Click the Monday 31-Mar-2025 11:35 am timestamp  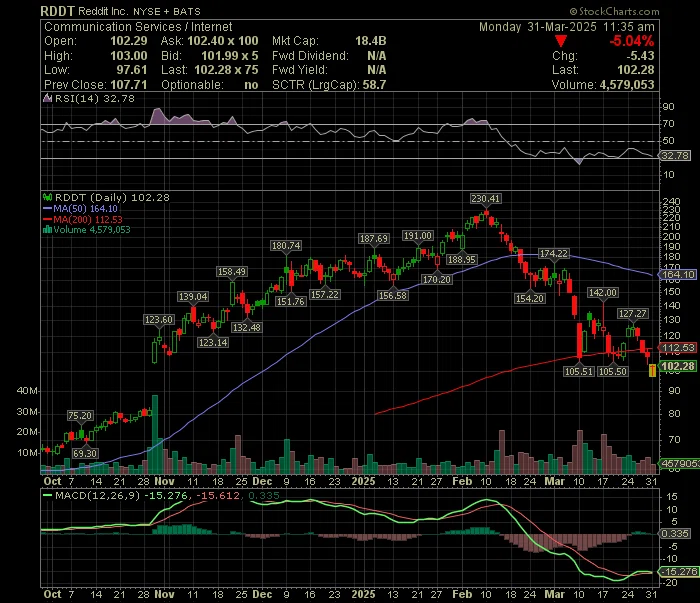[x=567, y=27]
